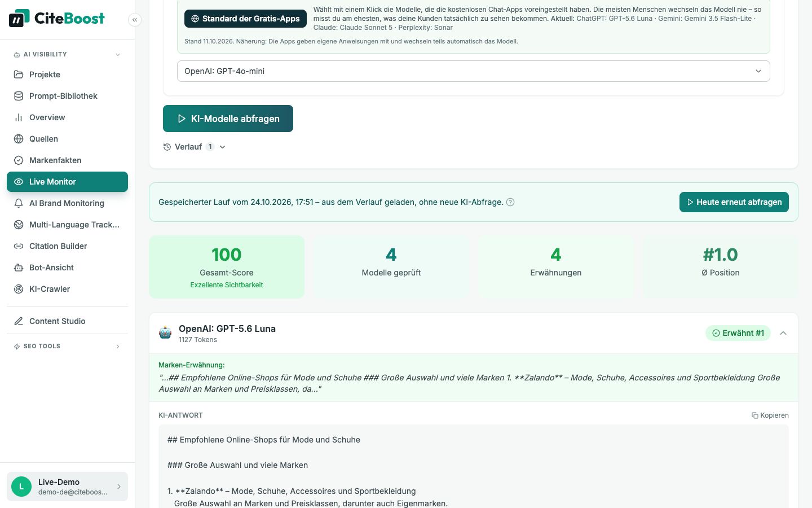
Task: Go to Markenfakten
Action: coord(67,160)
